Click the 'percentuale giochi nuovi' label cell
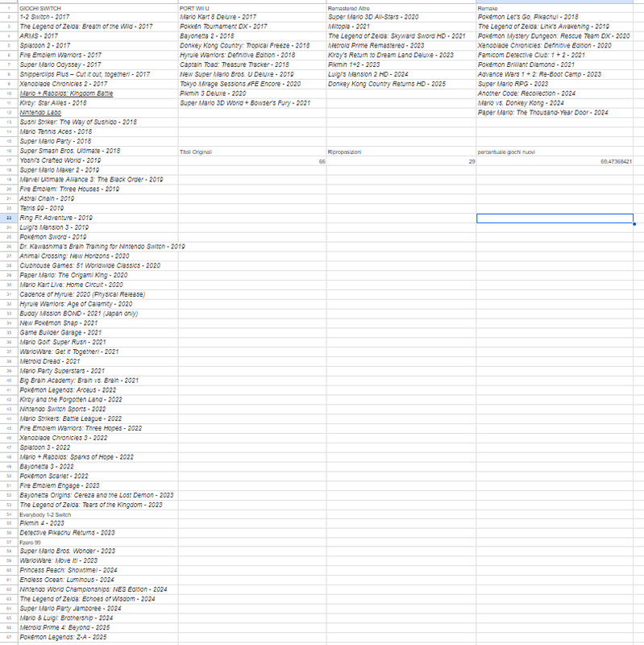 (555, 152)
